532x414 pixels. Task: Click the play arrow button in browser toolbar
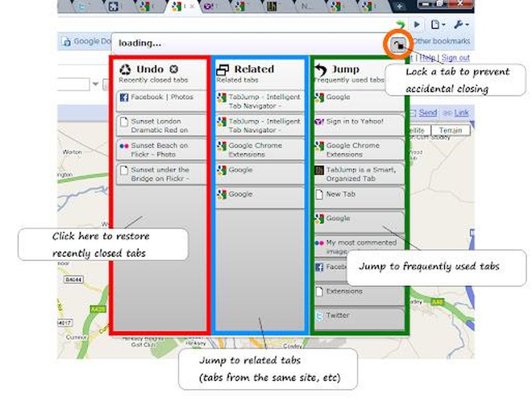coord(417,24)
